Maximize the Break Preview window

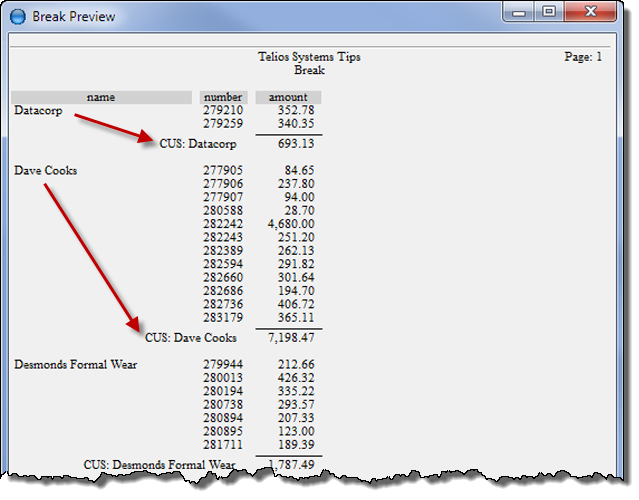pos(549,14)
